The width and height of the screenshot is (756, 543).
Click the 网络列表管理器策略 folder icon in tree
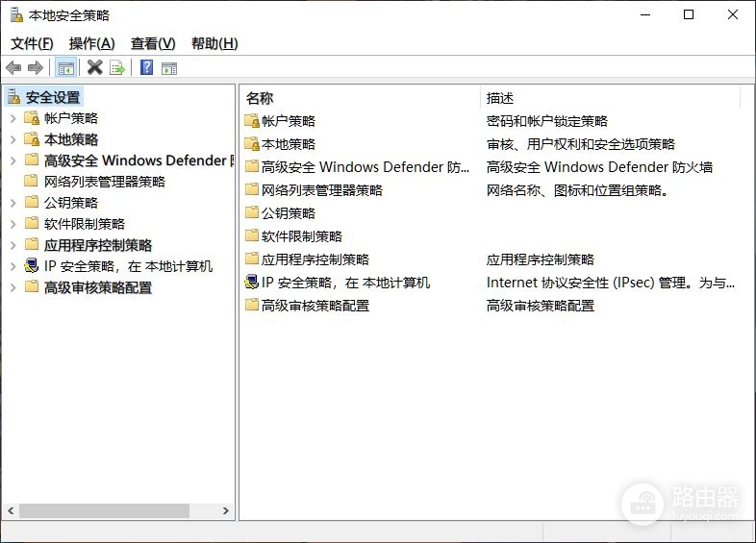click(x=32, y=182)
